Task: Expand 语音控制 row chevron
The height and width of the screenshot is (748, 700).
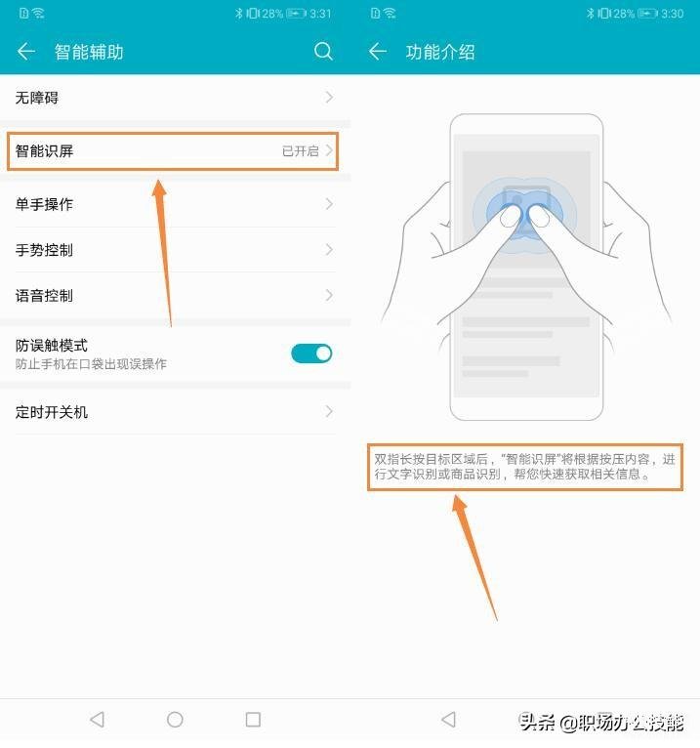Action: tap(329, 295)
